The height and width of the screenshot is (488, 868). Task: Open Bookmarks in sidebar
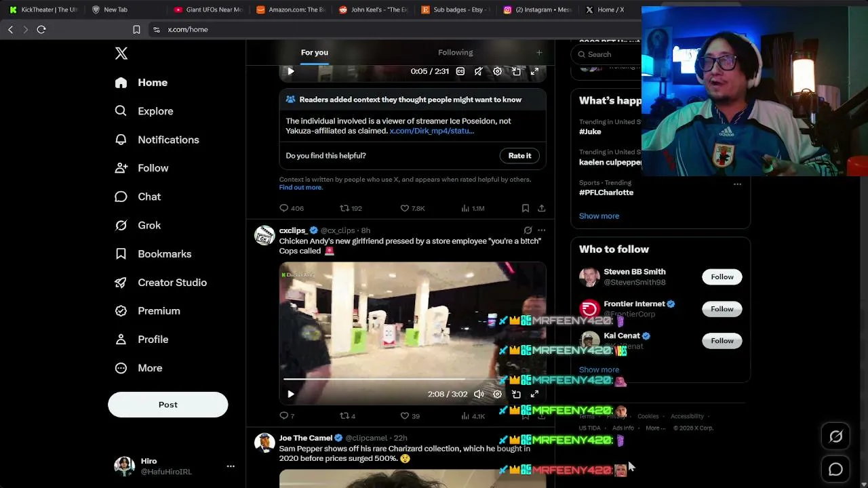[153, 253]
